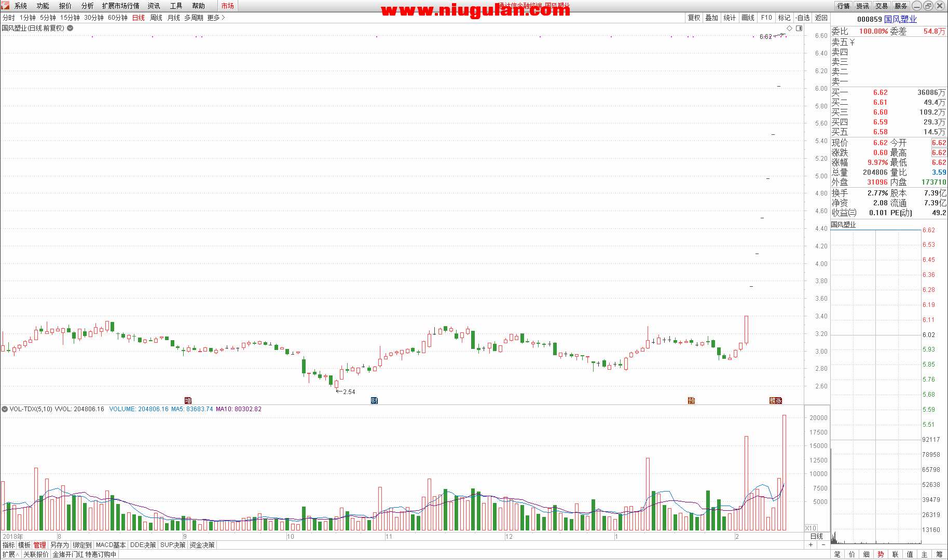Open the VOL-TDX indicator dropdown arrow

pyautogui.click(x=5, y=409)
